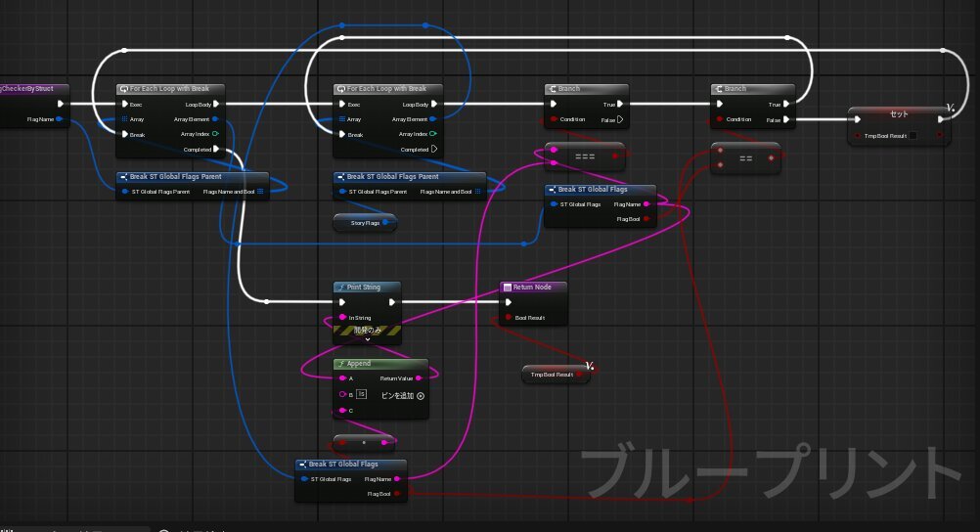Select the equals (==) boolean comparison node
This screenshot has height=532, width=980.
[745, 156]
